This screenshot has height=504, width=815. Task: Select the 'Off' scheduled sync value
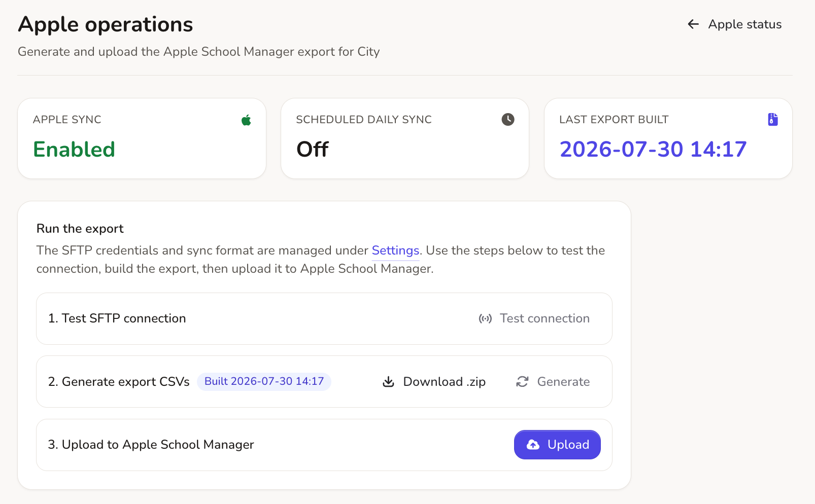coord(312,150)
